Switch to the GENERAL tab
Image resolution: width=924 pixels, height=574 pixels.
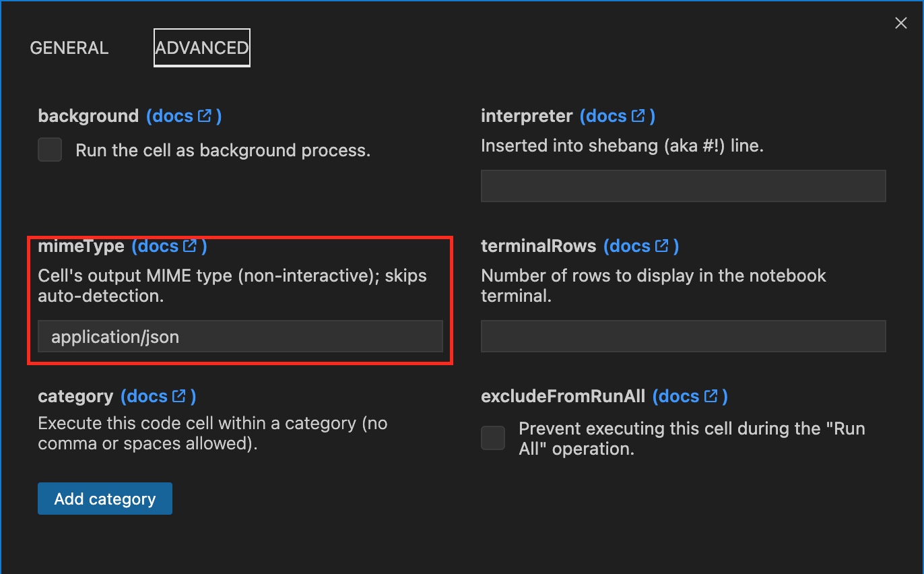69,48
